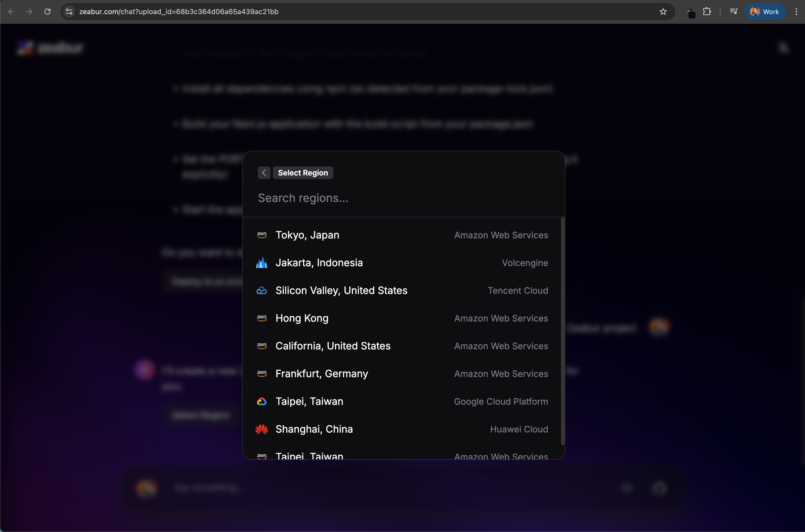This screenshot has height=532, width=805.
Task: Click Tencent Cloud provider label
Action: (518, 290)
